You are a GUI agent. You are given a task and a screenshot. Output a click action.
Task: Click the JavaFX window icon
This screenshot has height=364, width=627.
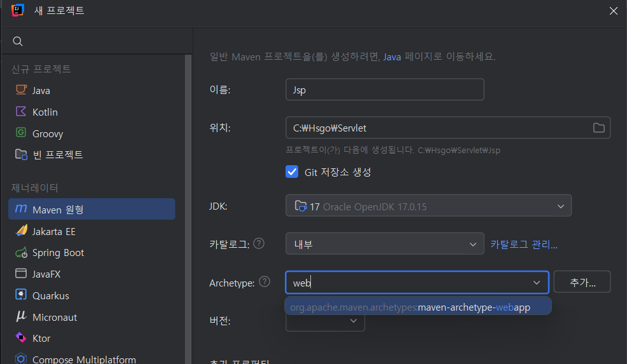[x=21, y=273]
